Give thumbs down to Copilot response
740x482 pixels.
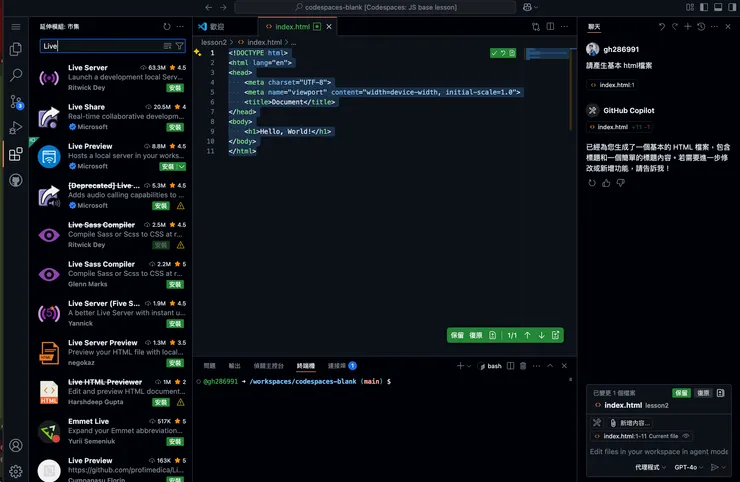pyautogui.click(x=621, y=183)
